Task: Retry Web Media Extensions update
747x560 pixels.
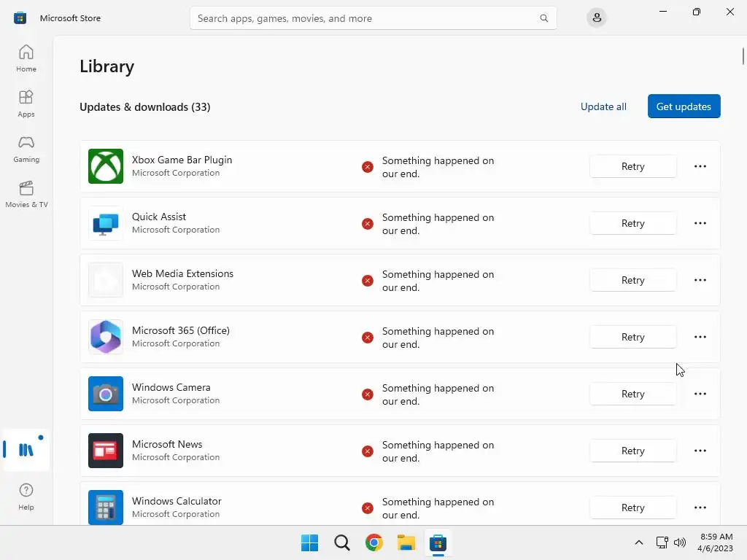Action: [x=632, y=280]
